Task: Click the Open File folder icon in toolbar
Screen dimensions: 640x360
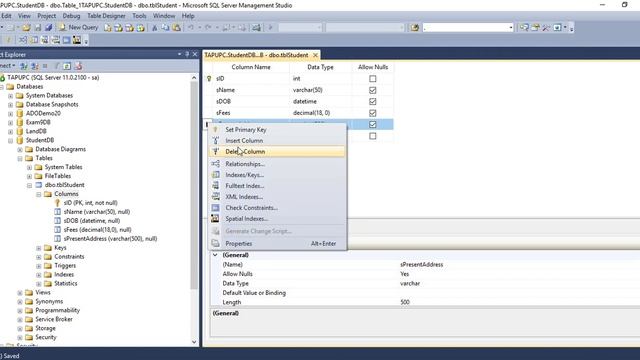Action: (x=27, y=28)
